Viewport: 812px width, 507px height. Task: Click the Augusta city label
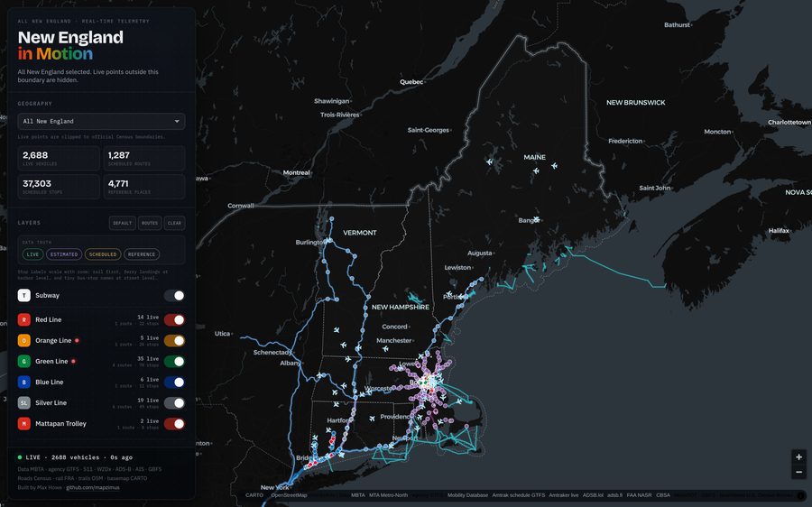480,253
